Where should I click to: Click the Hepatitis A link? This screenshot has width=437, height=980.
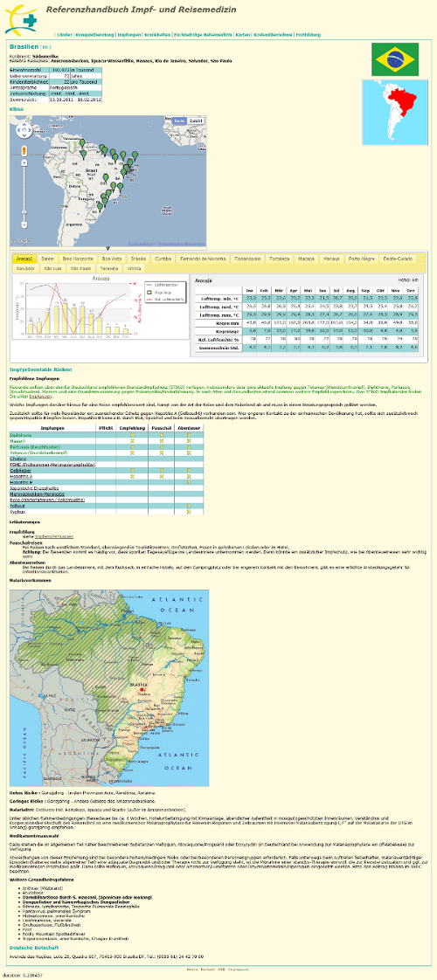[x=21, y=476]
